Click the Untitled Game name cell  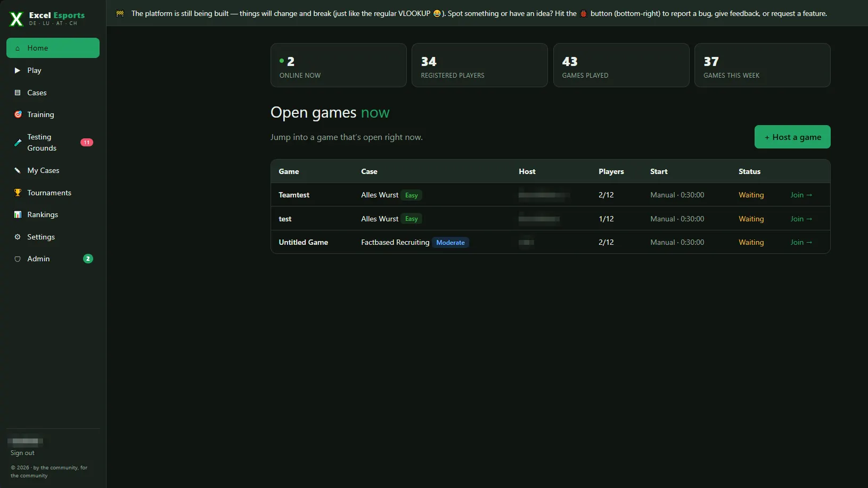pos(304,242)
